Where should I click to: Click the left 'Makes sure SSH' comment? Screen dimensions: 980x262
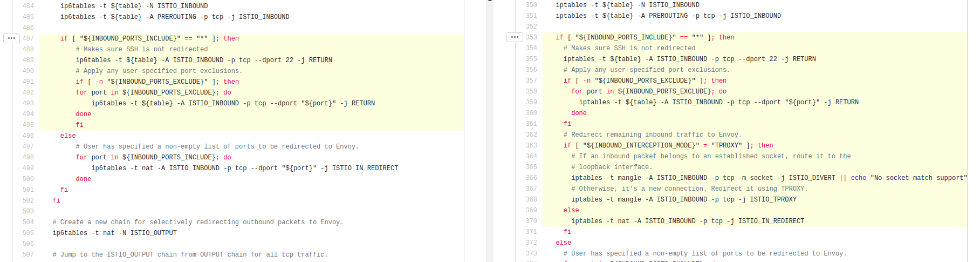[x=141, y=49]
